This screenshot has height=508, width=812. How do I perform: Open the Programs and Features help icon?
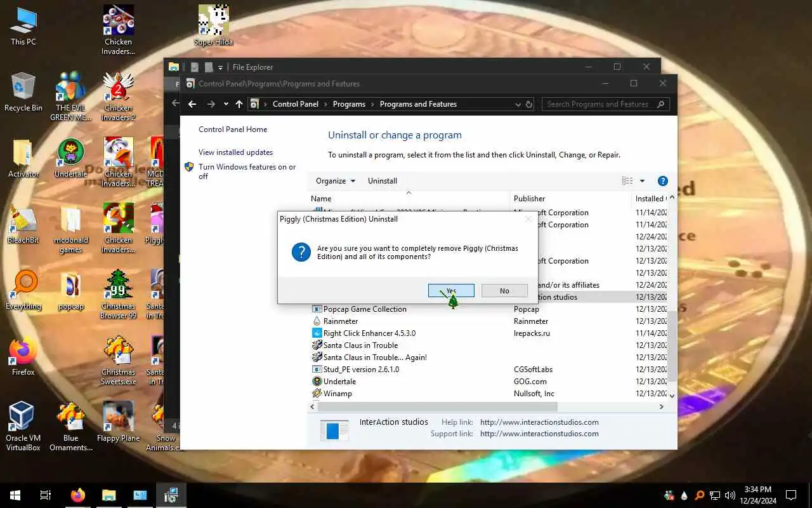[x=662, y=181]
